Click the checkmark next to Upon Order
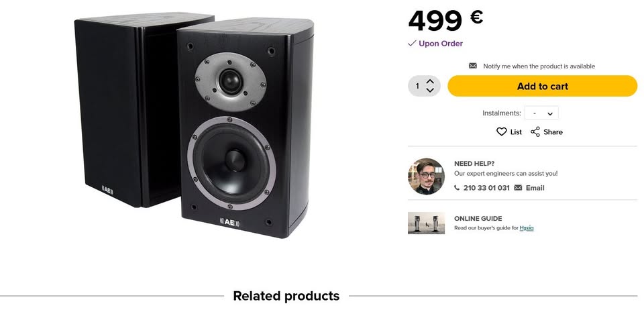The width and height of the screenshot is (644, 310). click(412, 44)
